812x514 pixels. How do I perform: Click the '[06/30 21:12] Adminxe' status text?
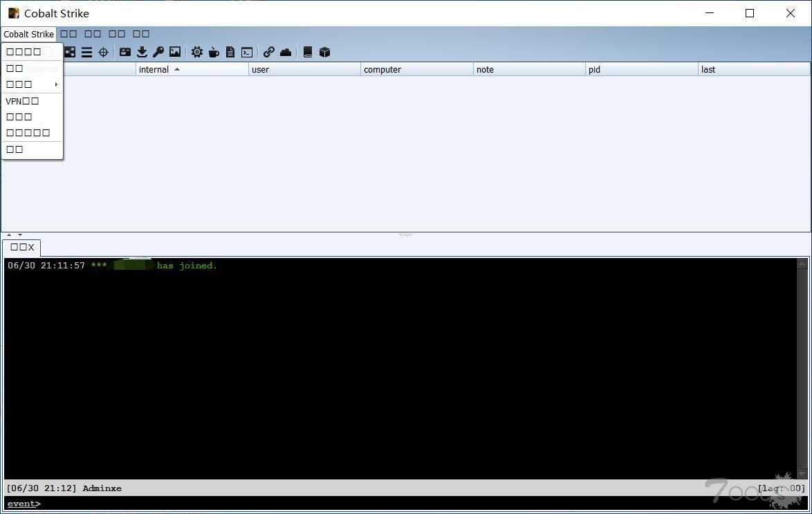(x=64, y=488)
